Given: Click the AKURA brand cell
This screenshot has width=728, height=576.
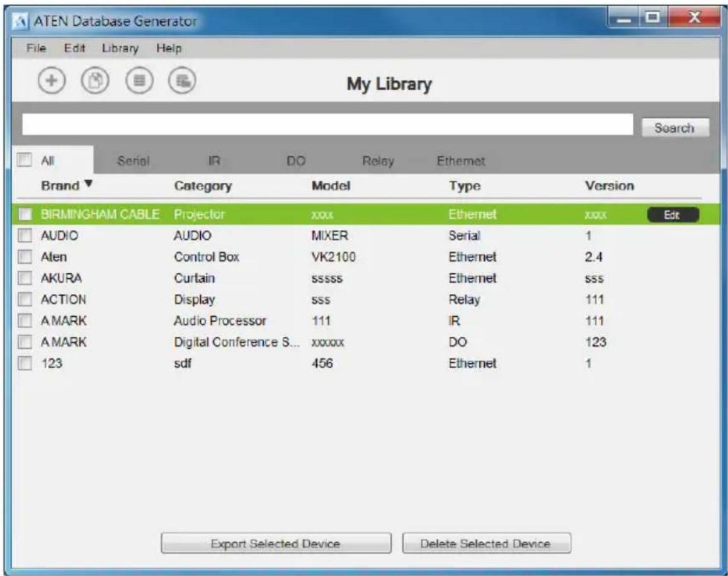Looking at the screenshot, I should tap(61, 278).
